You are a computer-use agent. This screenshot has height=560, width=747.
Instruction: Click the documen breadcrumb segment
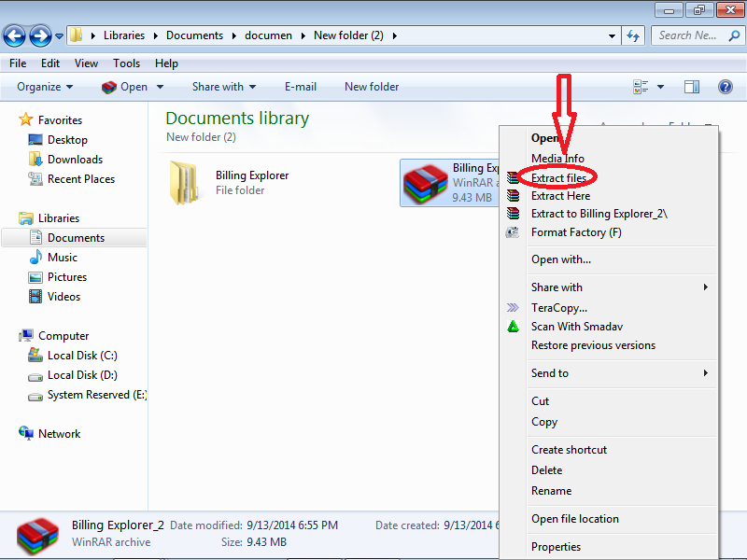(268, 35)
